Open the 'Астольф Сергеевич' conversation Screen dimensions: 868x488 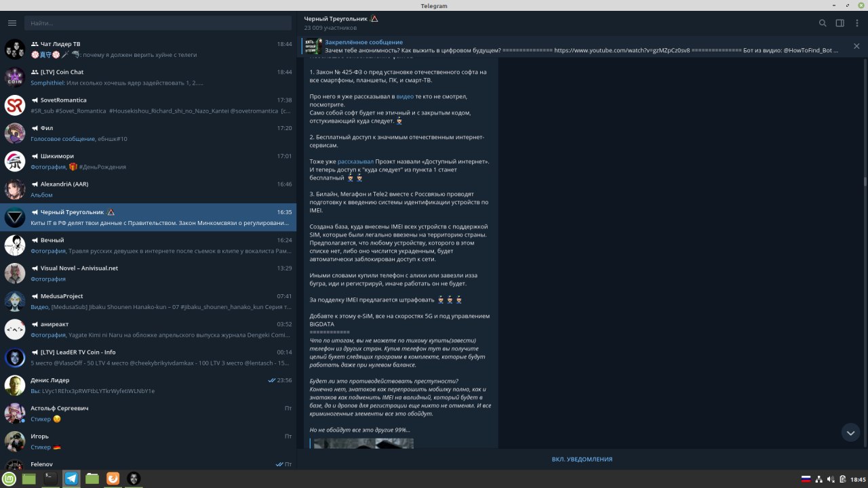pyautogui.click(x=149, y=413)
